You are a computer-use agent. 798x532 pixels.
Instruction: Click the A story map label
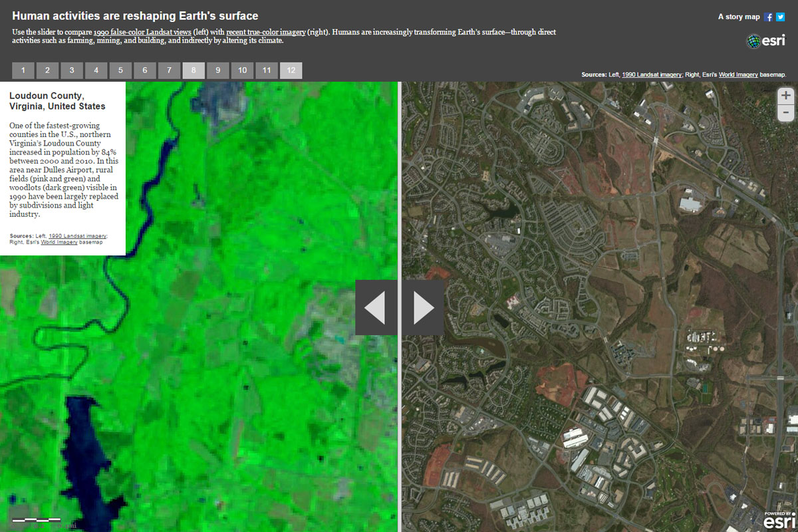pyautogui.click(x=738, y=17)
